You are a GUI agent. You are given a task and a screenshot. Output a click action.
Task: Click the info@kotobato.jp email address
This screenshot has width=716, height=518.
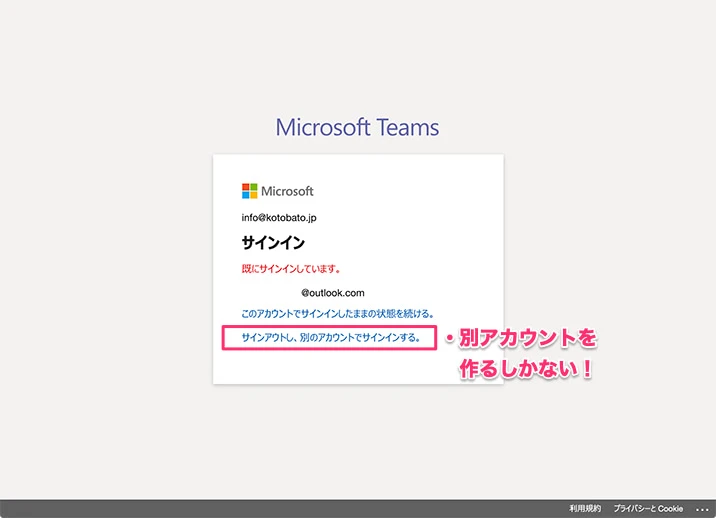[279, 217]
